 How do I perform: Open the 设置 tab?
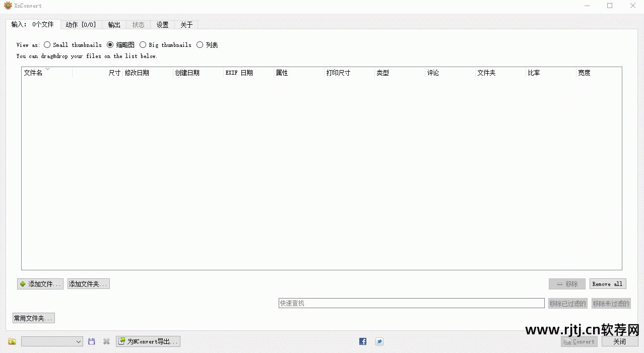coord(163,25)
